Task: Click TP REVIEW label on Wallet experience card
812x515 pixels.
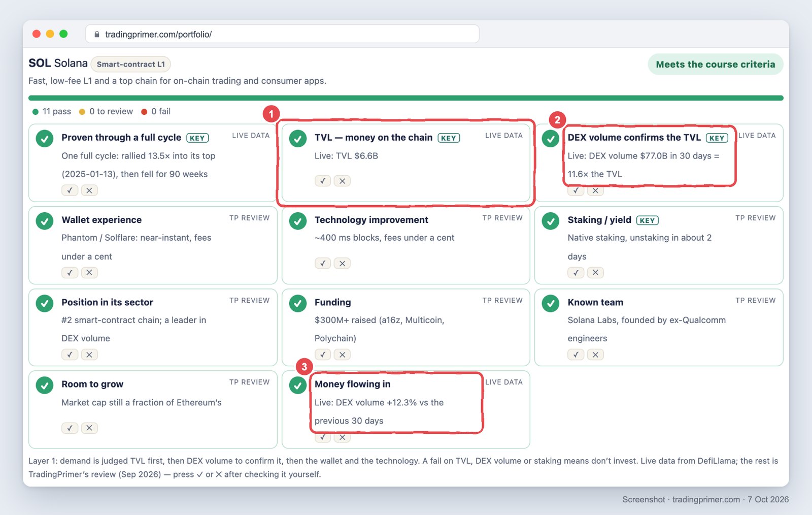Action: coord(249,218)
